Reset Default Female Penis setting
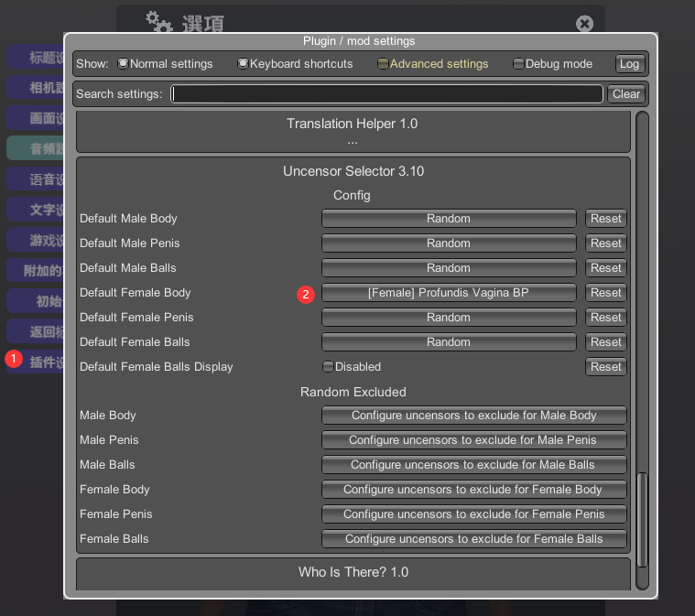Viewport: 695px width, 616px height. (x=605, y=318)
